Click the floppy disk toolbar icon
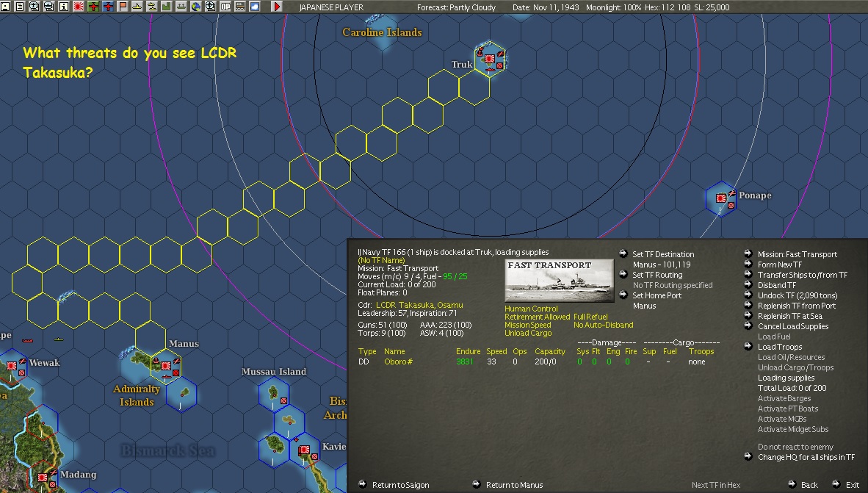 (x=5, y=7)
